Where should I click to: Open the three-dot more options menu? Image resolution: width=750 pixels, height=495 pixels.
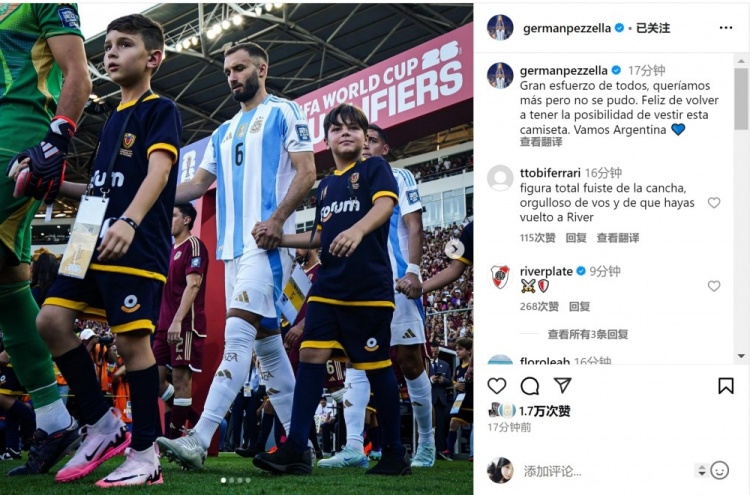coord(726,28)
